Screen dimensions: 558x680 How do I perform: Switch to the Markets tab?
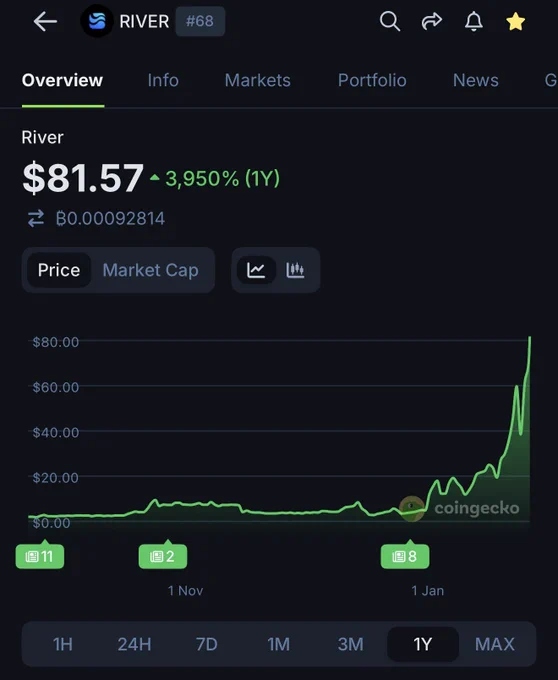point(258,80)
